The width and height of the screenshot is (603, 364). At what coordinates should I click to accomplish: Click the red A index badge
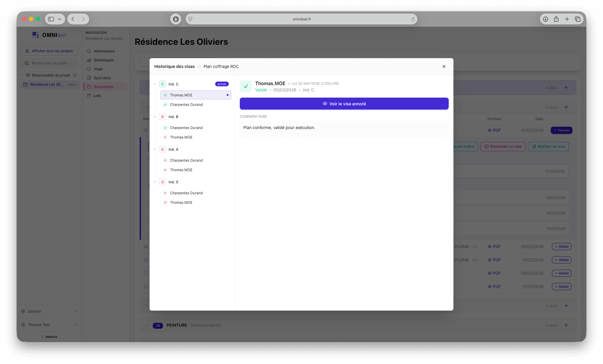coord(162,150)
